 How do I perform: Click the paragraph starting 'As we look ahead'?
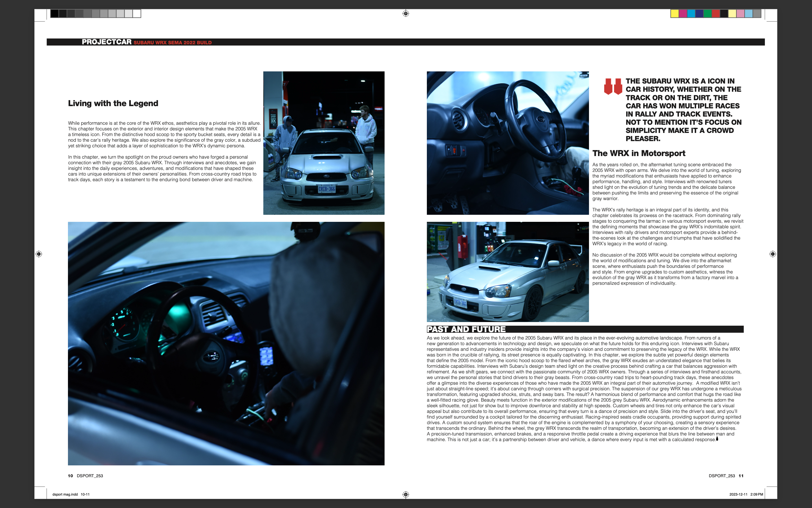tap(584, 389)
